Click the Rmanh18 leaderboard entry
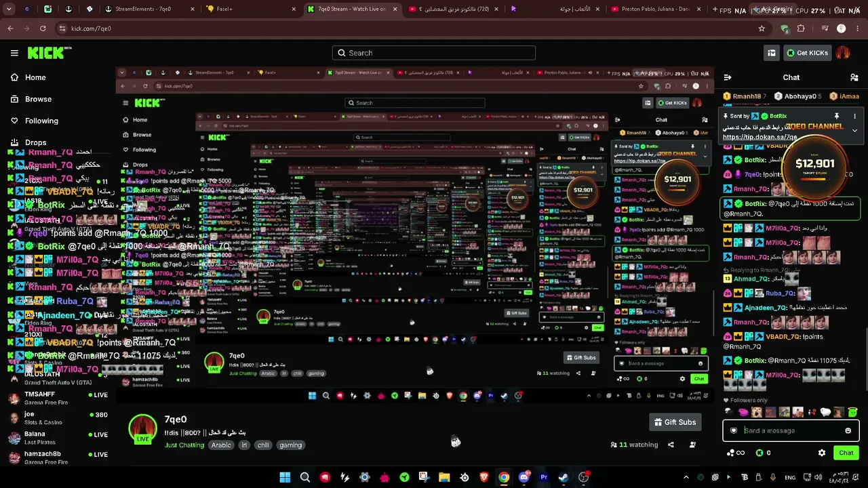868x488 pixels. tap(745, 96)
